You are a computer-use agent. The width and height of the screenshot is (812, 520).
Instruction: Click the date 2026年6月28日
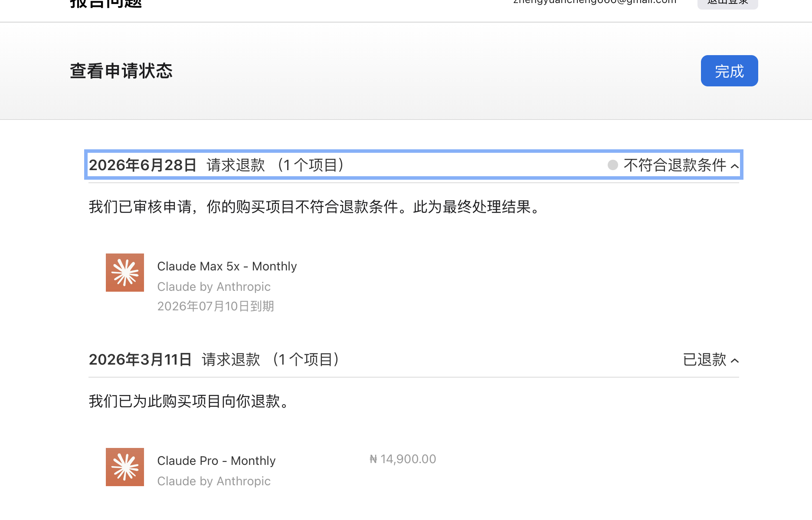pos(143,165)
